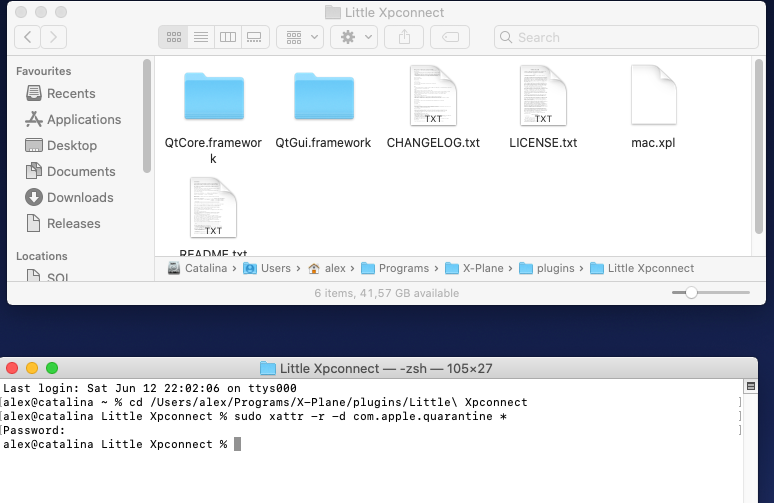Go forward in Finder history

[x=53, y=37]
